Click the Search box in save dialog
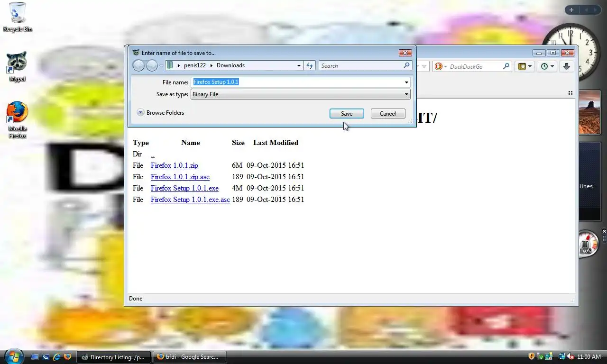This screenshot has width=607, height=364. coord(360,66)
